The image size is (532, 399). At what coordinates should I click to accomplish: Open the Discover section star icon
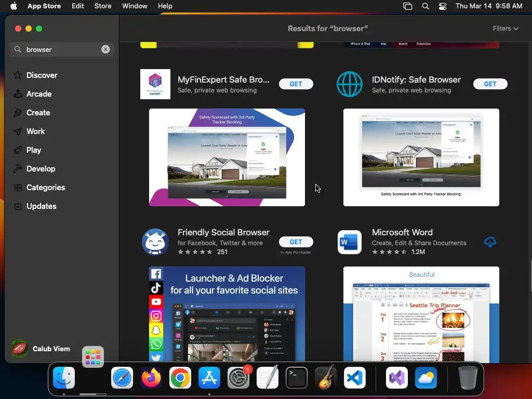[18, 75]
